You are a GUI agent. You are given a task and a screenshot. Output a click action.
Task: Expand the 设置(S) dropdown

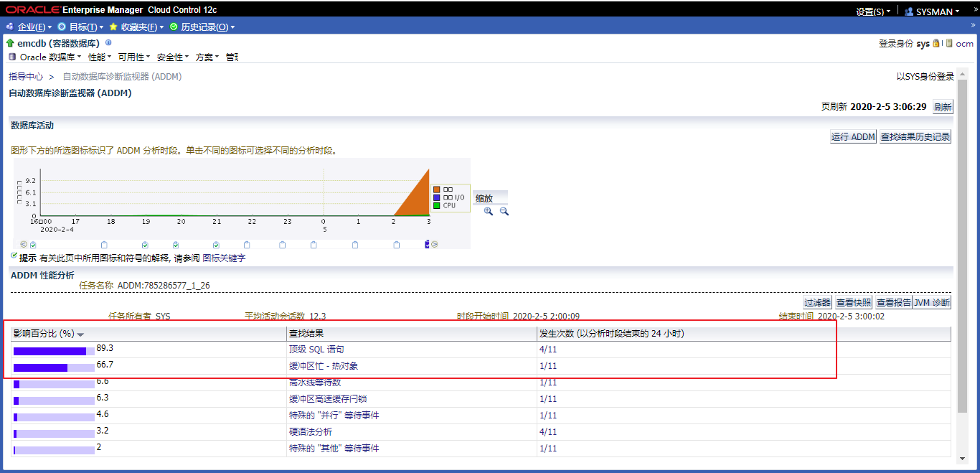click(x=872, y=11)
